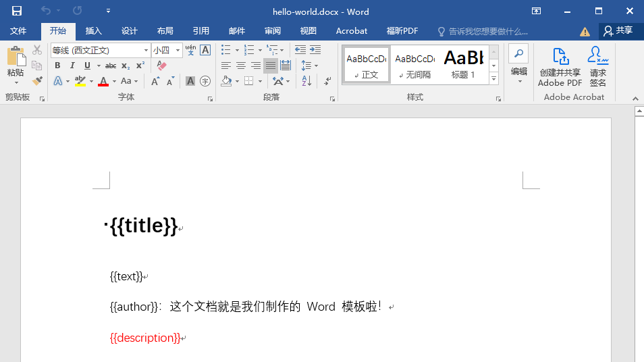Save the document with the floppy disk icon
Viewport: 644px width, 362px height.
(16, 11)
